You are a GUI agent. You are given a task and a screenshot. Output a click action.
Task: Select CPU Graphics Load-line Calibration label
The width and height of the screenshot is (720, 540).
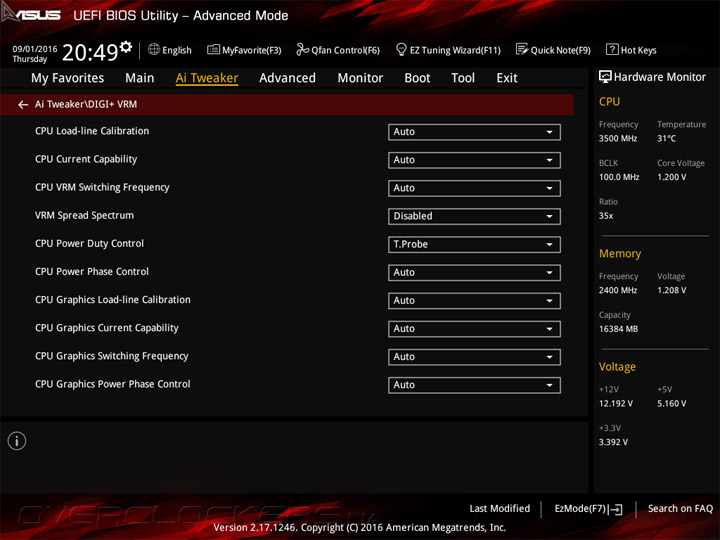point(112,300)
